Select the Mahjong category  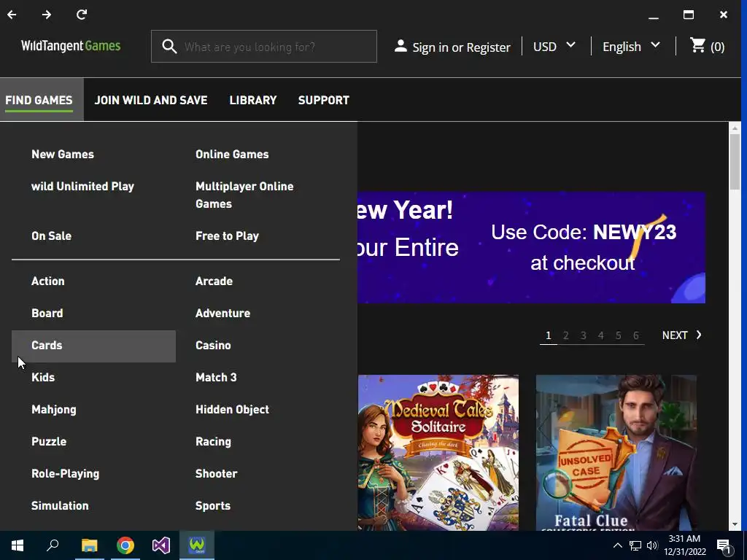point(54,410)
